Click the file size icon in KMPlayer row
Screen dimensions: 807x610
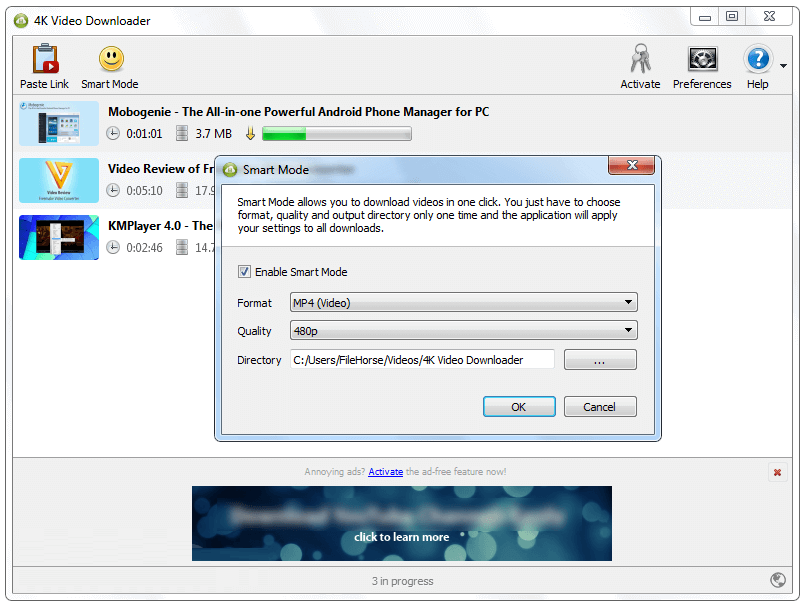click(x=182, y=248)
